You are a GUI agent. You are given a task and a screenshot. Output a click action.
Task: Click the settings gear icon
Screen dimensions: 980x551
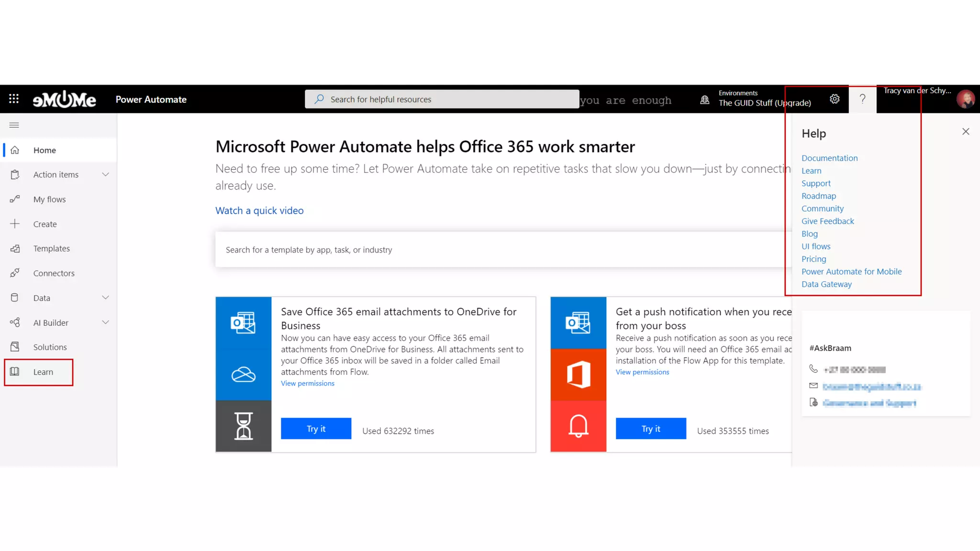click(x=835, y=99)
